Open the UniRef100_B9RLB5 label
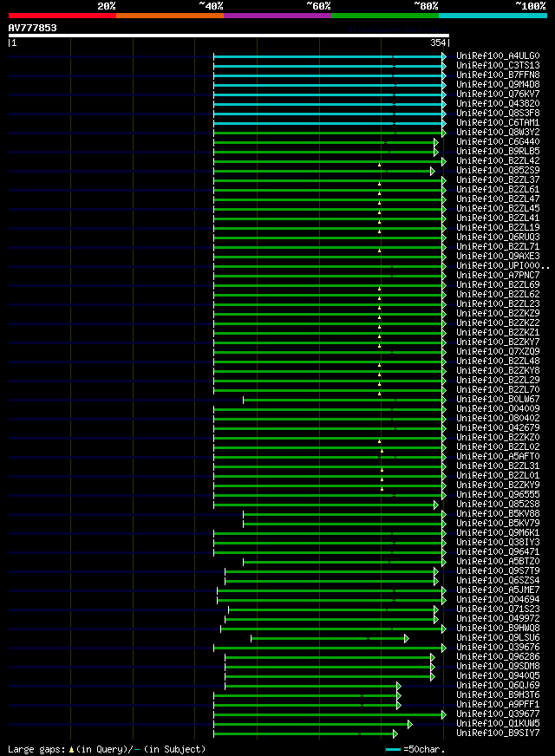The height and width of the screenshot is (756, 555). 498,152
